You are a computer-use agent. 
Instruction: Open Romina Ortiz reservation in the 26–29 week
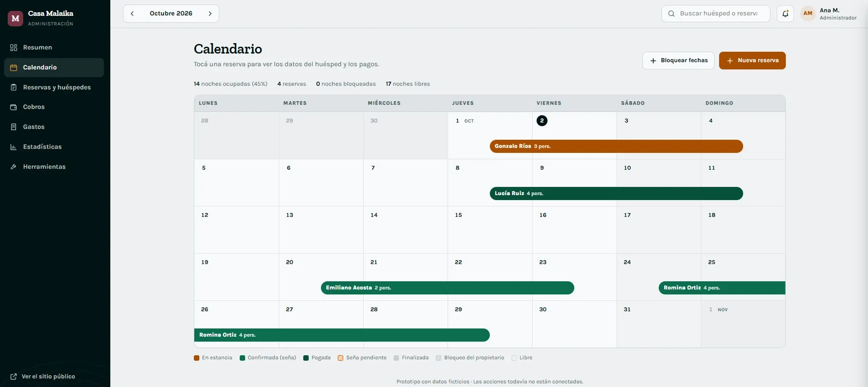tap(342, 335)
